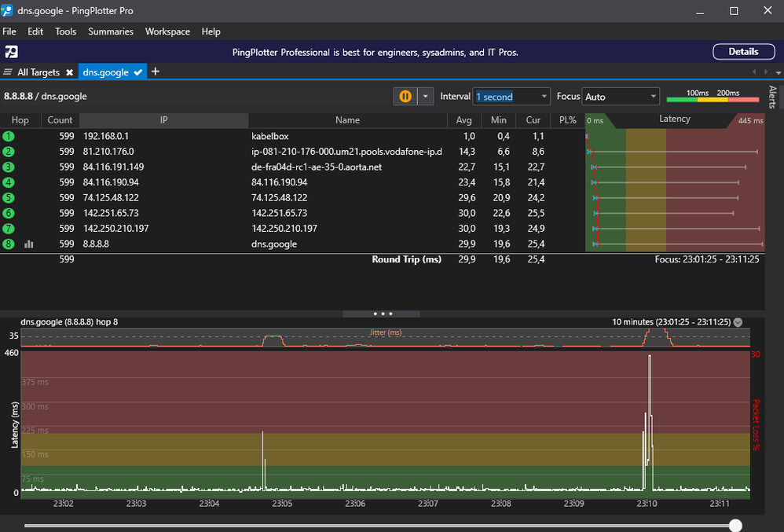
Task: Close the All Targets tab
Action: point(69,72)
